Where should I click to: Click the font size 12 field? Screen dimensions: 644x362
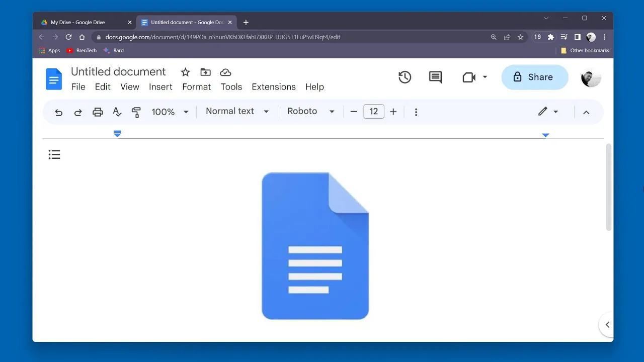(x=374, y=112)
